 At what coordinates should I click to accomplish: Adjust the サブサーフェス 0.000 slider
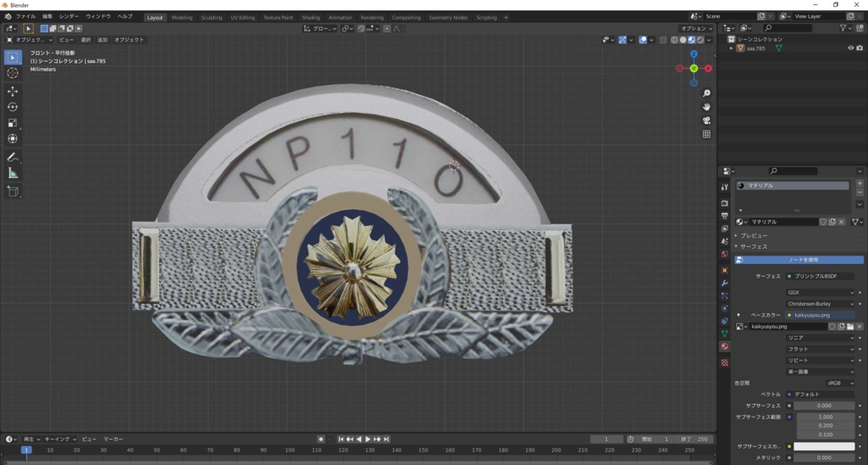(x=824, y=406)
